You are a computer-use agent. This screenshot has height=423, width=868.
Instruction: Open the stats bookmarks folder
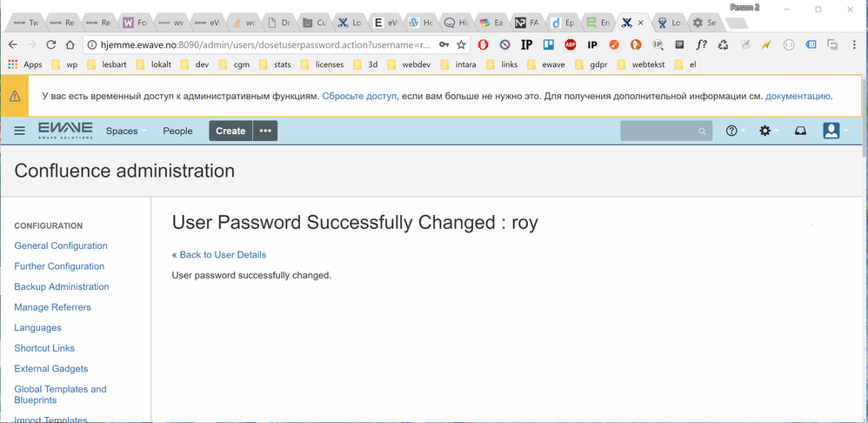pyautogui.click(x=276, y=64)
